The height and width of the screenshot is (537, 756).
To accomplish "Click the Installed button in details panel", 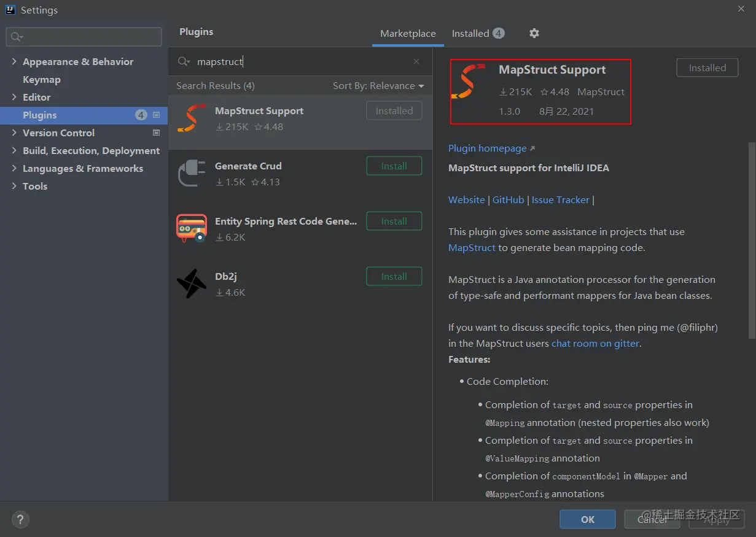I will pyautogui.click(x=707, y=68).
